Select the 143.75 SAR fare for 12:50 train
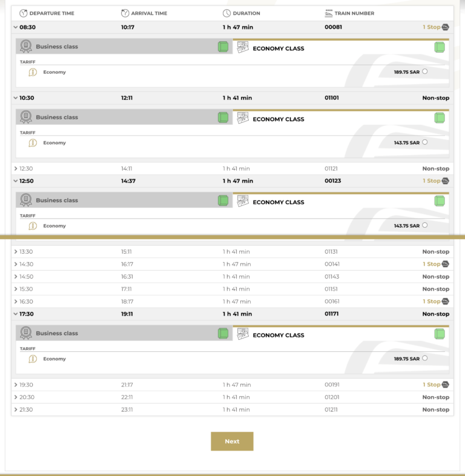Image resolution: width=465 pixels, height=476 pixels. pyautogui.click(x=424, y=225)
